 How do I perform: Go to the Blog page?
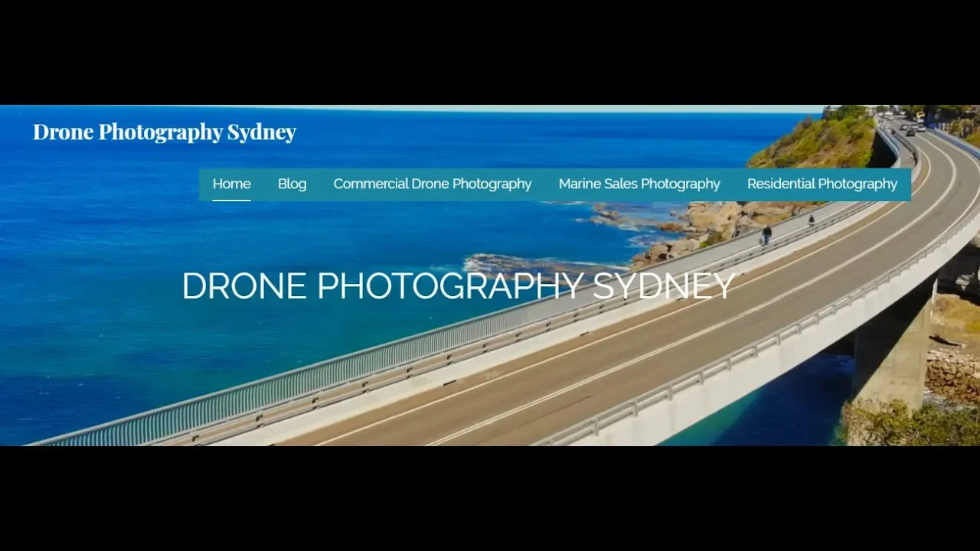coord(292,184)
